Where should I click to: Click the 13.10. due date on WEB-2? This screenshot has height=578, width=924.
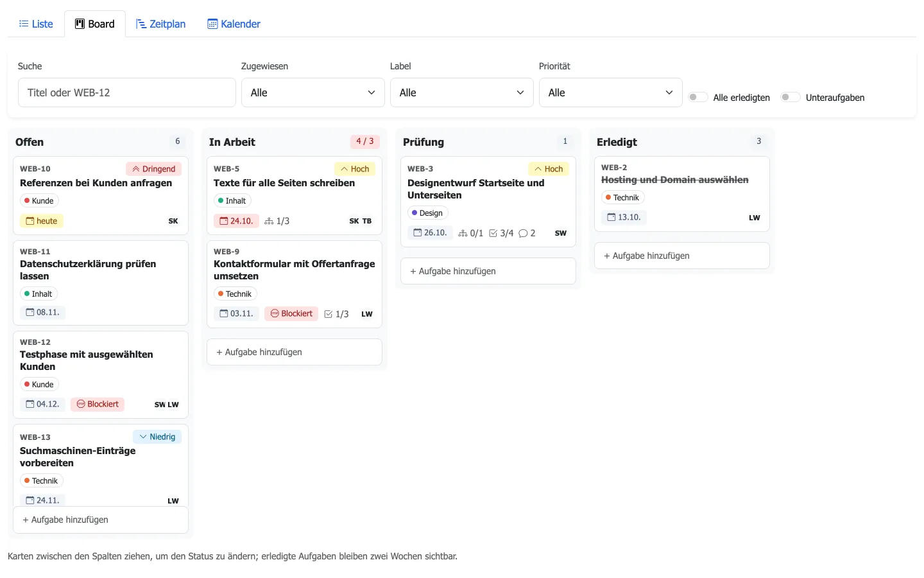click(x=624, y=217)
